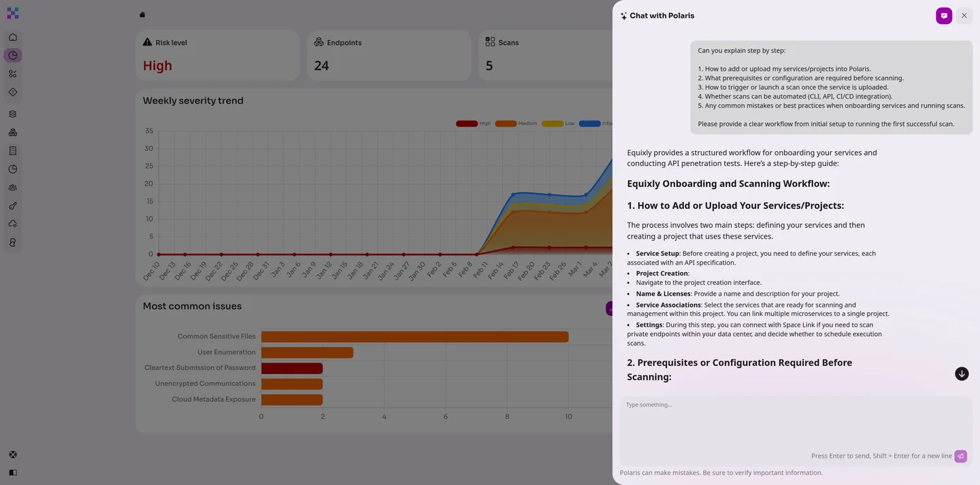Start a new chat with purple chat button
Viewport: 980px width, 485px height.
point(943,16)
